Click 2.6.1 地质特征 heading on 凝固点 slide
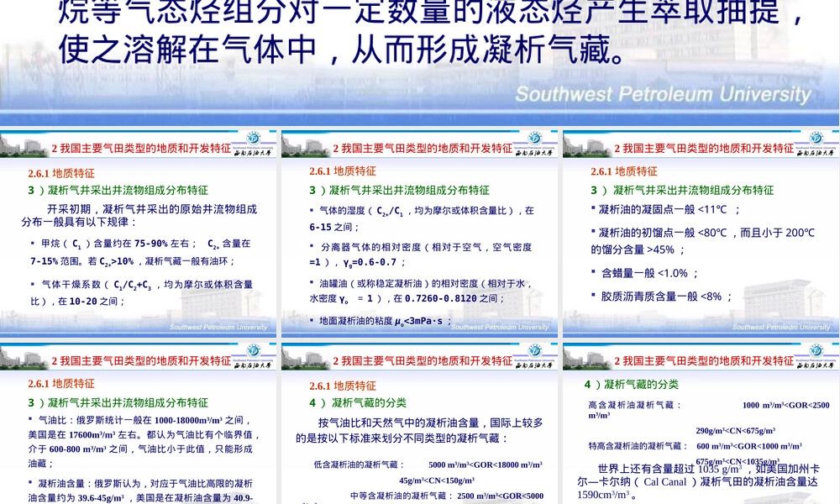 (x=623, y=171)
